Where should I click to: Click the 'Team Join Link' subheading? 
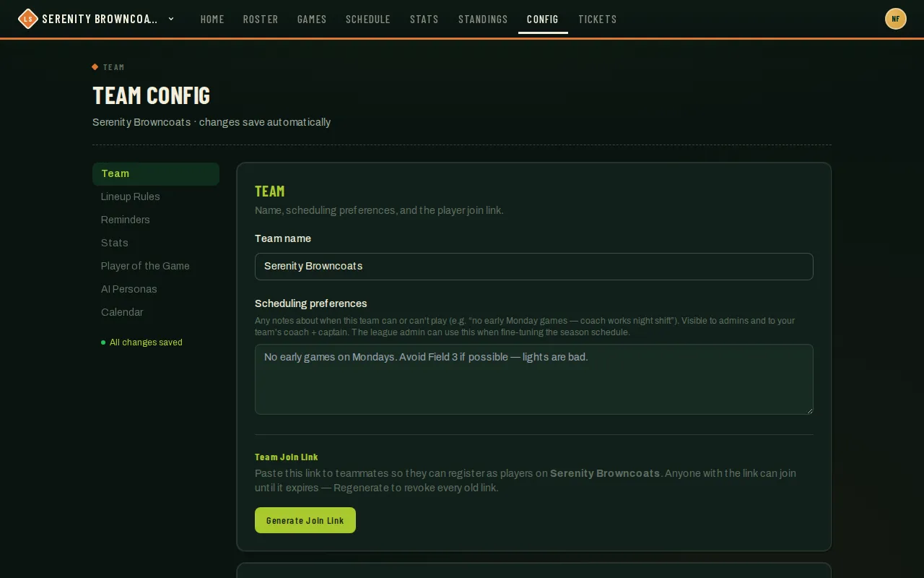(287, 457)
